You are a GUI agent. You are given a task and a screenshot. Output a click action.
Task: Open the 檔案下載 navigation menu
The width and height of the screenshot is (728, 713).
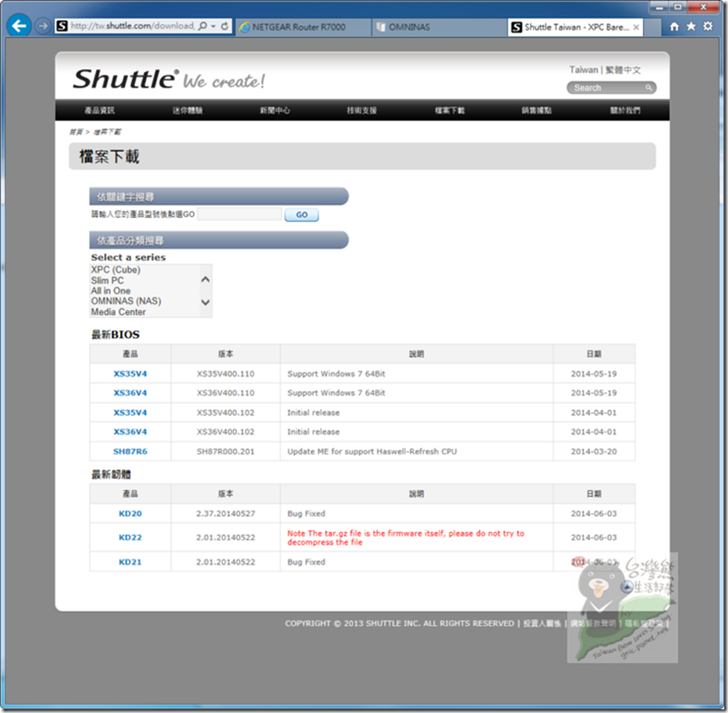pos(450,110)
